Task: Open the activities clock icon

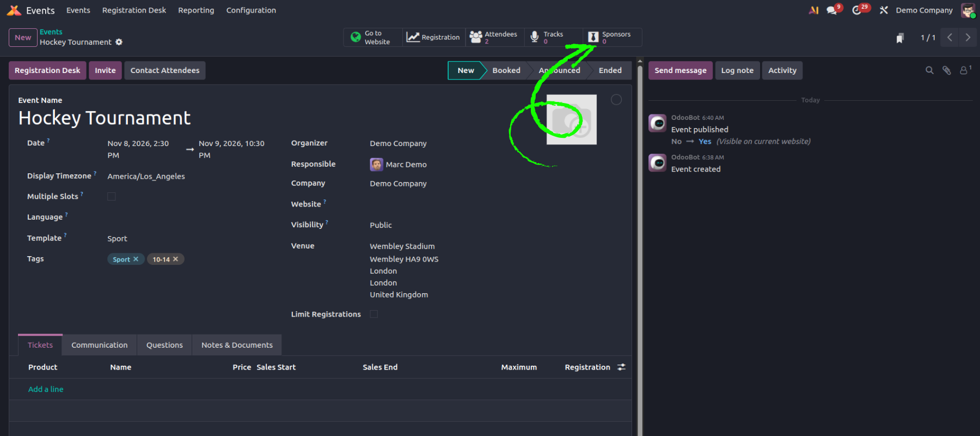Action: coord(857,10)
